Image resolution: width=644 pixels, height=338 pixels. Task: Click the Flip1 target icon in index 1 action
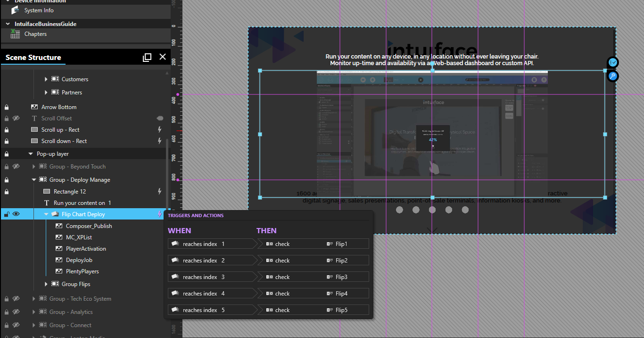click(x=330, y=244)
